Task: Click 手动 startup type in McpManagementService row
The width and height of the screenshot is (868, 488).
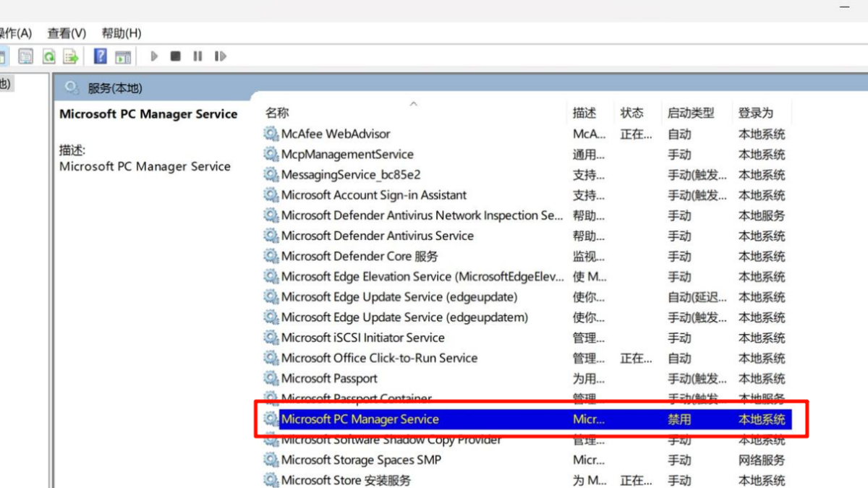Action: 679,154
